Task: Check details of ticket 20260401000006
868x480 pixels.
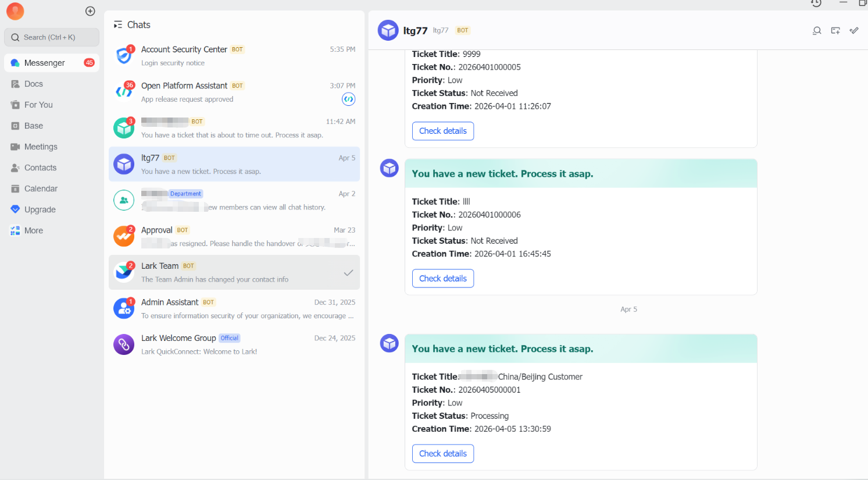Action: coord(442,279)
